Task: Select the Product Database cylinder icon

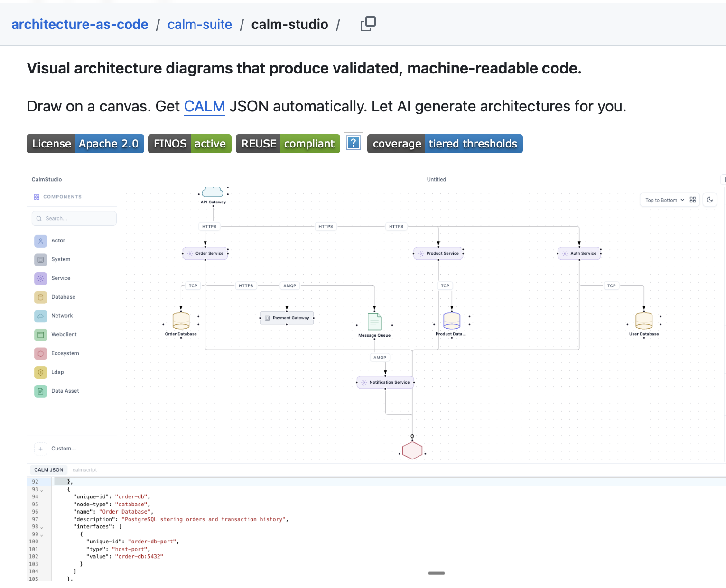Action: click(x=452, y=321)
